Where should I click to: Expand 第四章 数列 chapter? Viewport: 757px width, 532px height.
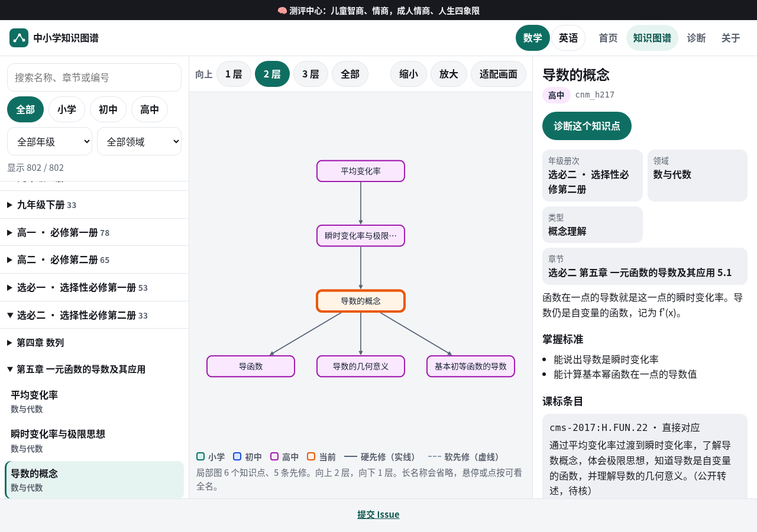pyautogui.click(x=94, y=342)
